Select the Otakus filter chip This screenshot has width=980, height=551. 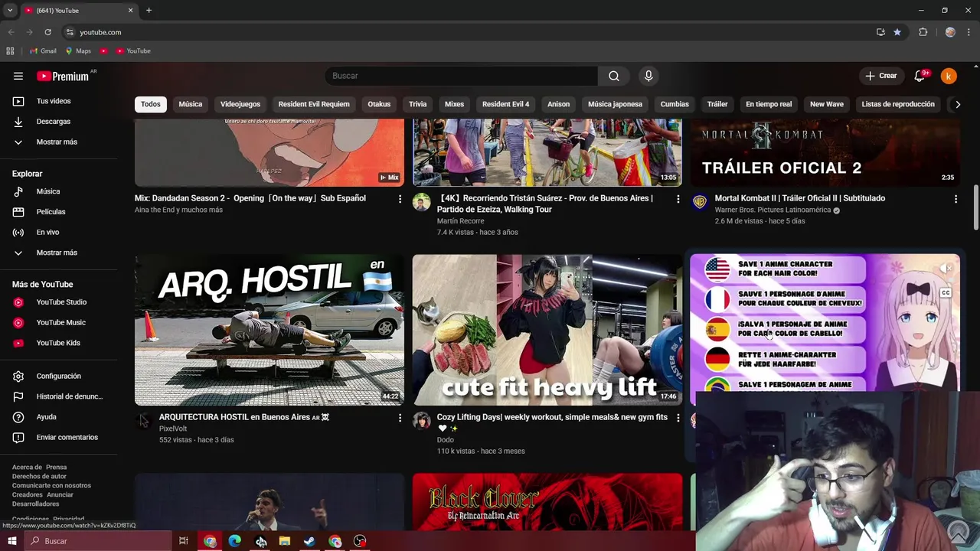pos(379,104)
